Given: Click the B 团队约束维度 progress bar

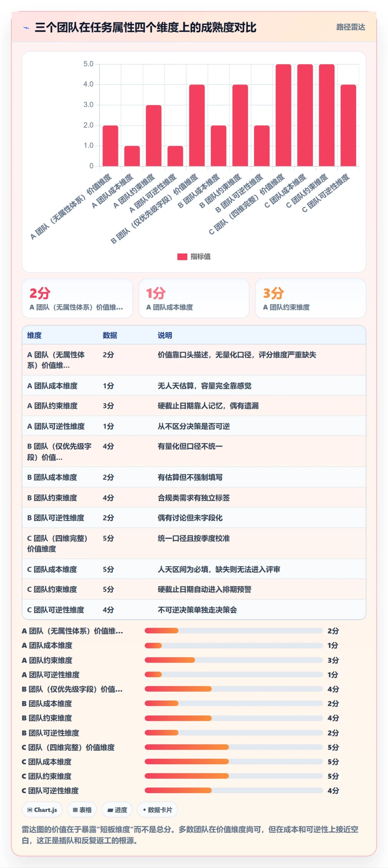Looking at the screenshot, I should [233, 718].
